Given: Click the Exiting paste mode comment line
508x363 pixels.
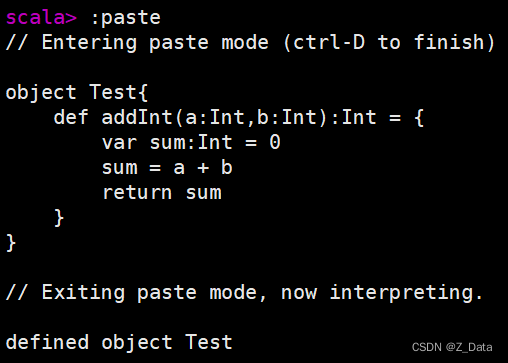Looking at the screenshot, I should click(x=244, y=293).
